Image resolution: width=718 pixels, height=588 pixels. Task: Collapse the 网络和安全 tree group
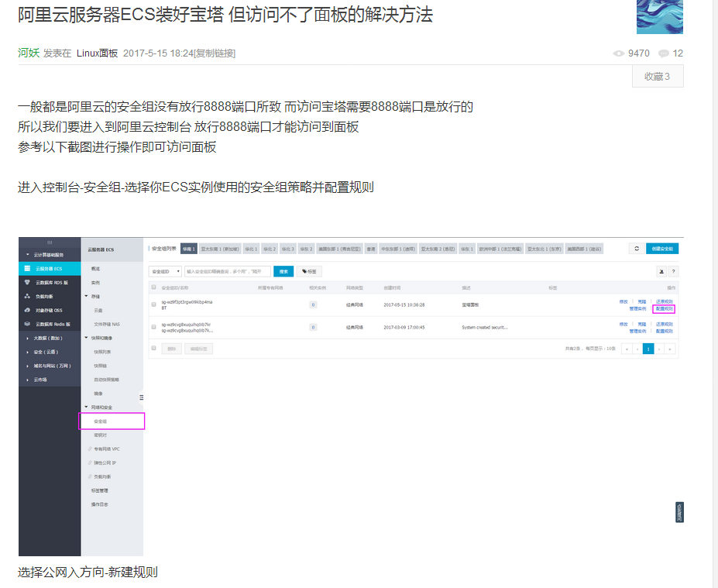coord(86,407)
